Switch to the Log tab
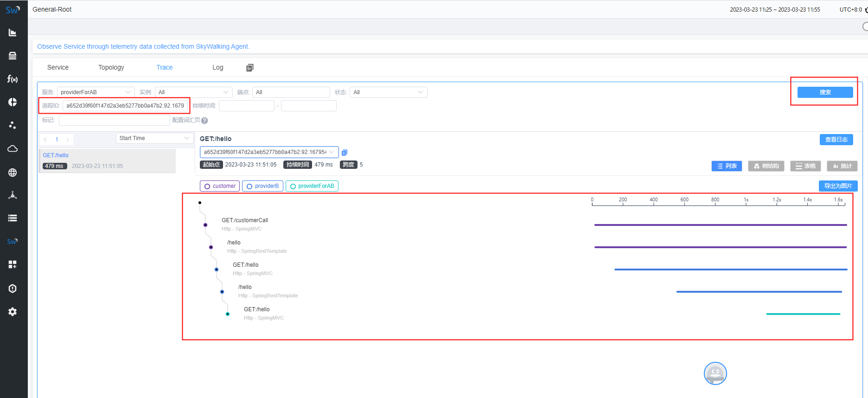 [x=218, y=67]
